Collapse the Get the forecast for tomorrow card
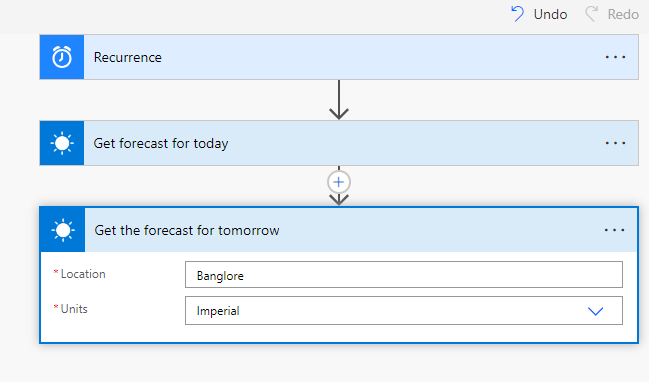The height and width of the screenshot is (382, 649). pyautogui.click(x=339, y=230)
